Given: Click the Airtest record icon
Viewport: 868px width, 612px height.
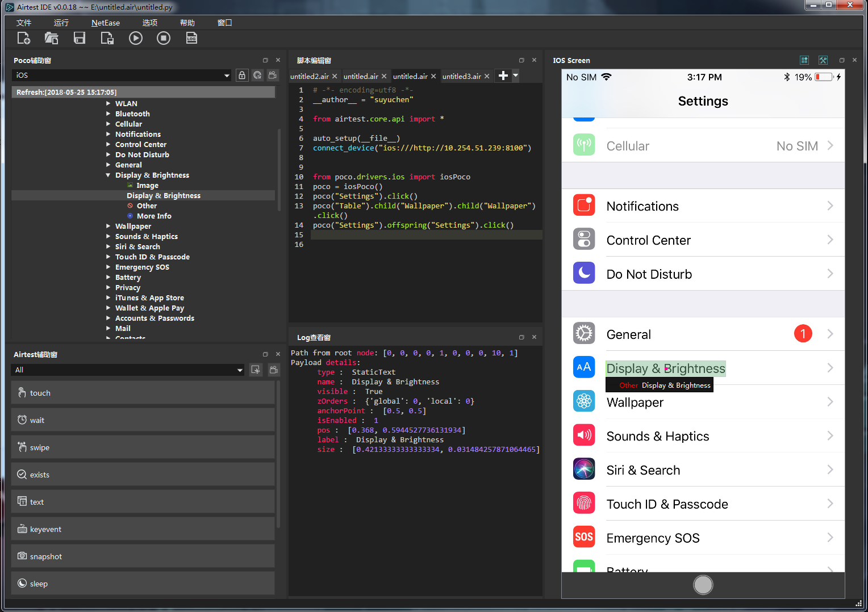Looking at the screenshot, I should tap(273, 370).
